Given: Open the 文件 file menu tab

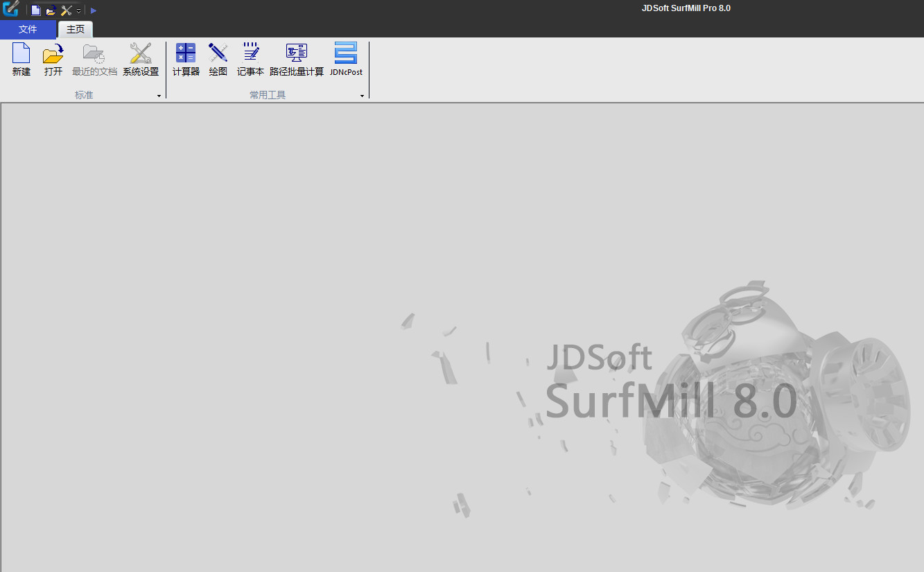Looking at the screenshot, I should 28,29.
